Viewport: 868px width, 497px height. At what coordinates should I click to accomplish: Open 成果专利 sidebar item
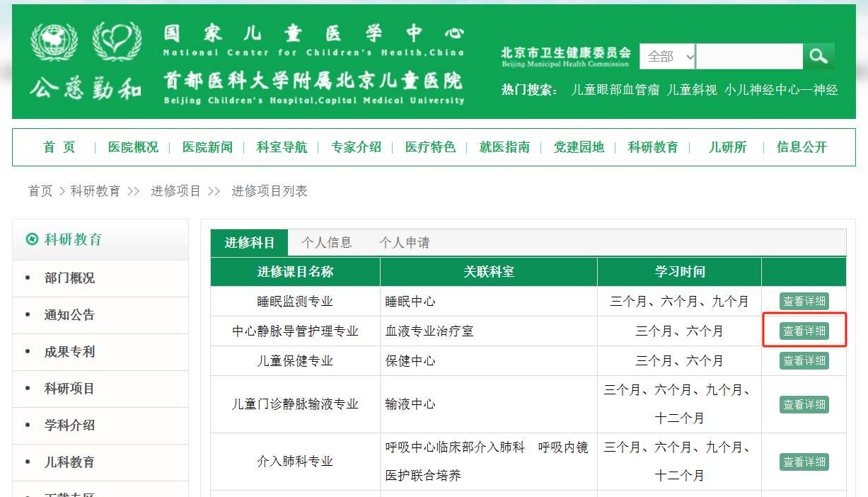tap(69, 352)
